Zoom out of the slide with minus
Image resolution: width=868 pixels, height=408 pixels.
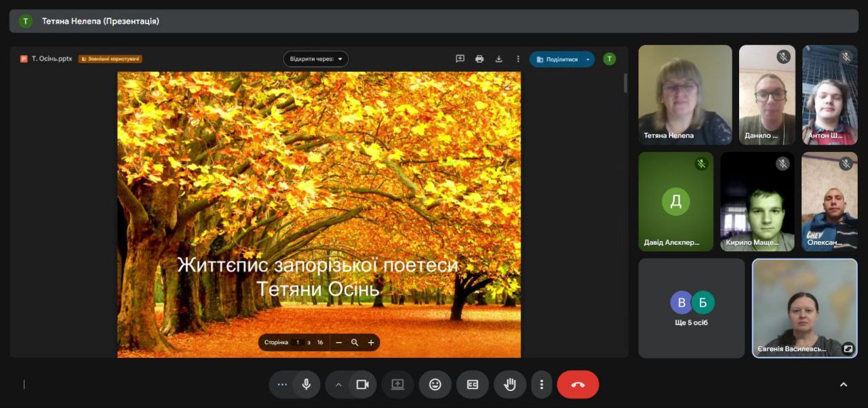coord(339,343)
